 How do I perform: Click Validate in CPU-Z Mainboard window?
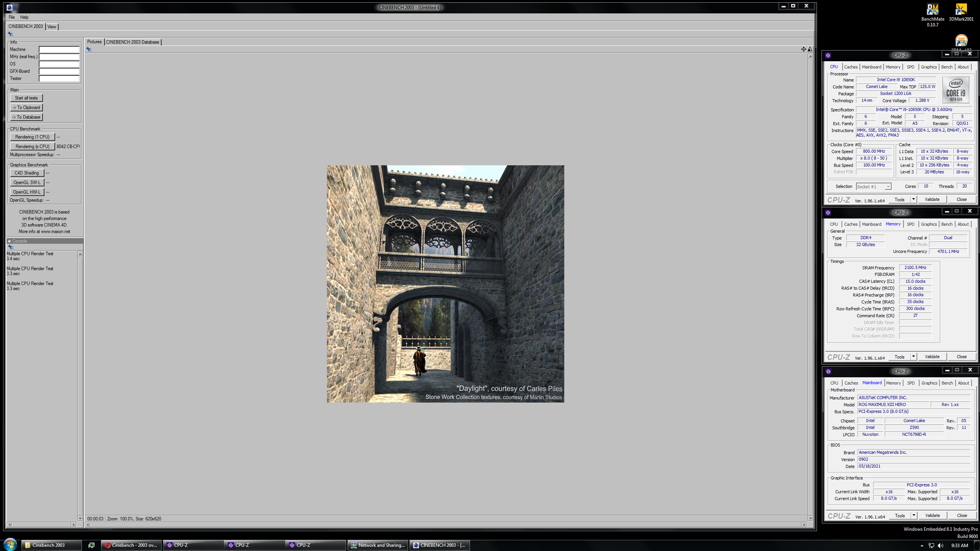933,515
